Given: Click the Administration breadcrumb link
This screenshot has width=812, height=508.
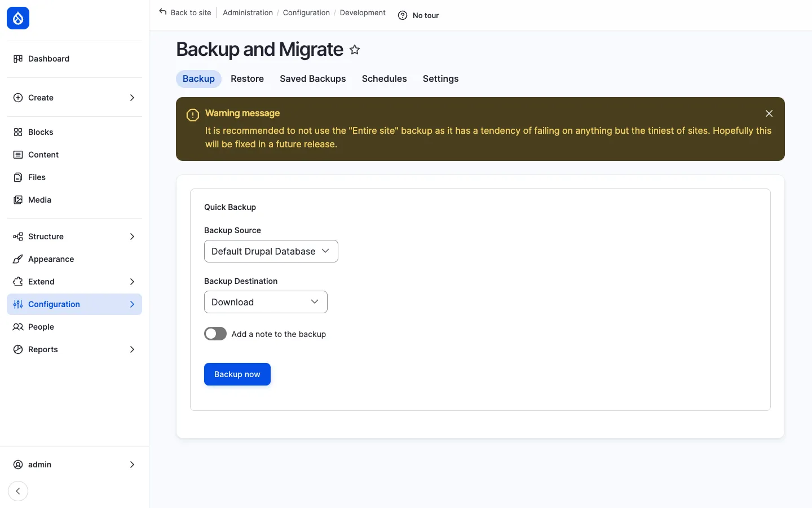Looking at the screenshot, I should pos(248,12).
